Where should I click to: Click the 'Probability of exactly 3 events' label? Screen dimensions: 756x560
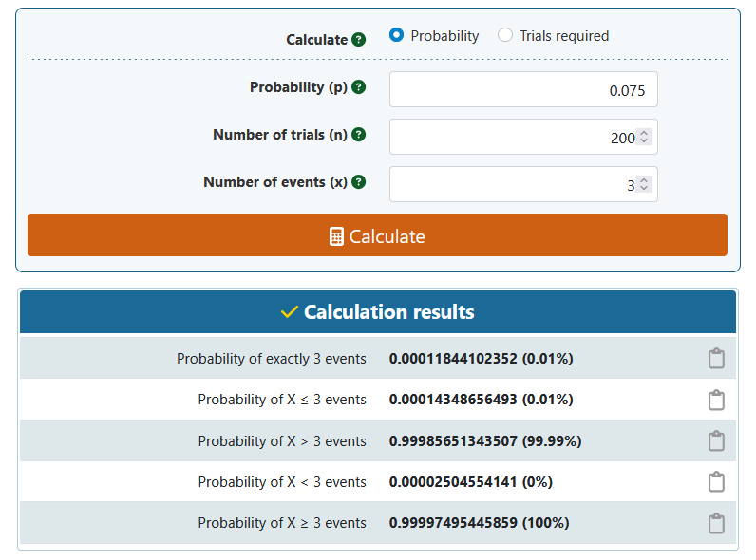tap(271, 359)
